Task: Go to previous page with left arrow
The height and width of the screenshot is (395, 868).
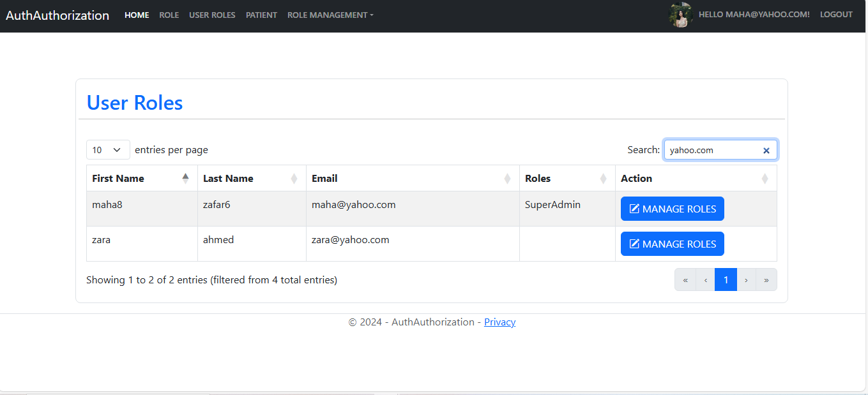Action: point(705,279)
